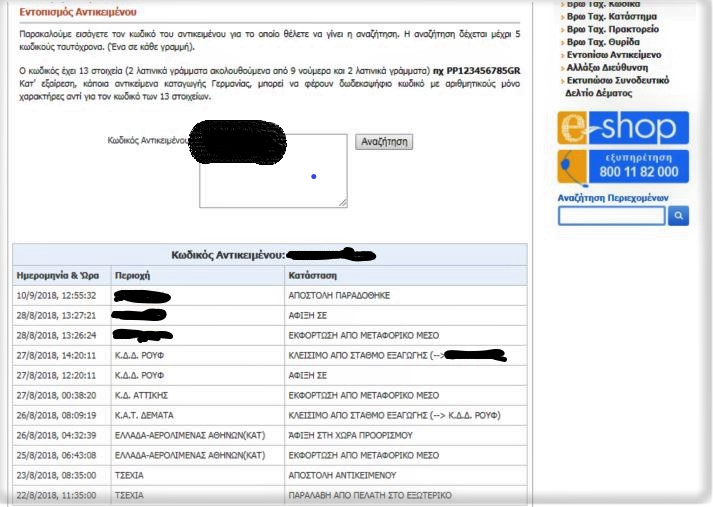Select the date cell 27/8/2018, 00:38:20
Screen dimensions: 713x507
[x=56, y=396]
